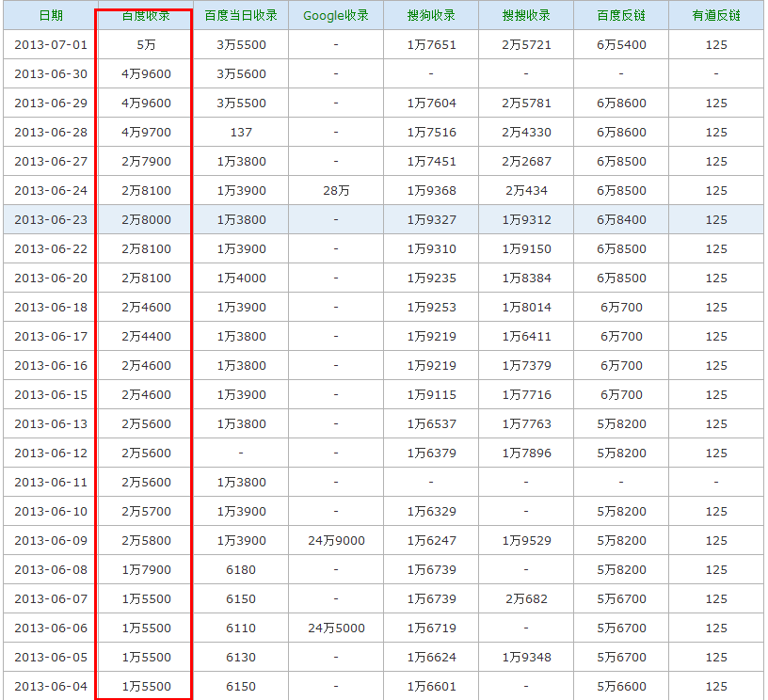768x700 pixels.
Task: Click 1万9368 in the 搜狗收录 column
Action: [431, 190]
